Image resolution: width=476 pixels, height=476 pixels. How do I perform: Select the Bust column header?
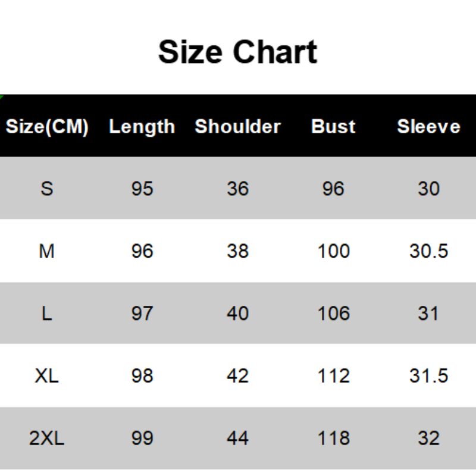point(333,127)
